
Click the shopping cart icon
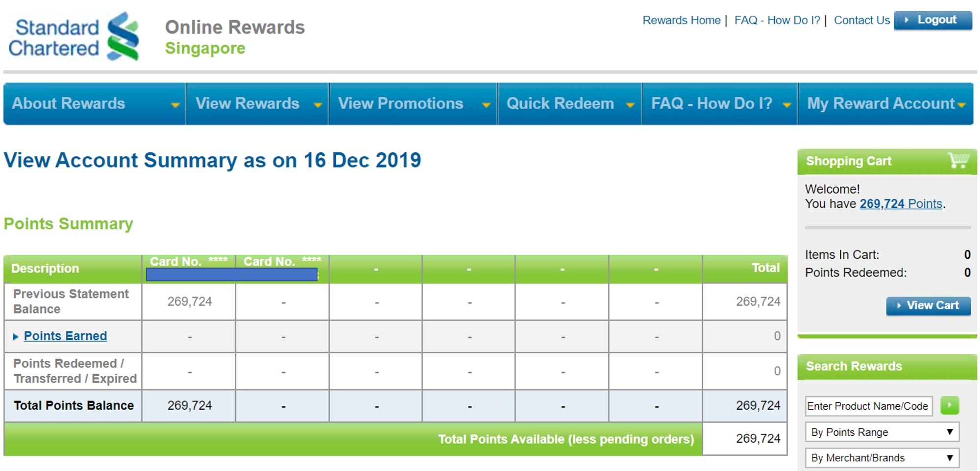[x=958, y=160]
